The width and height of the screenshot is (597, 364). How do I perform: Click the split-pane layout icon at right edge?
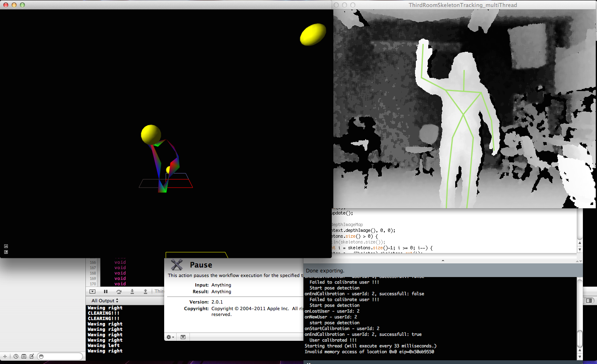click(x=589, y=301)
